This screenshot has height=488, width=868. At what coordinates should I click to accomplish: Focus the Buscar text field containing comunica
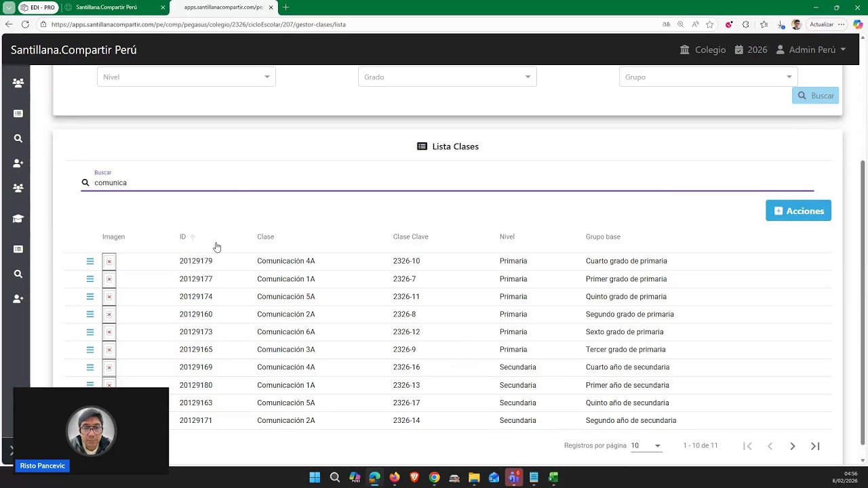point(448,183)
